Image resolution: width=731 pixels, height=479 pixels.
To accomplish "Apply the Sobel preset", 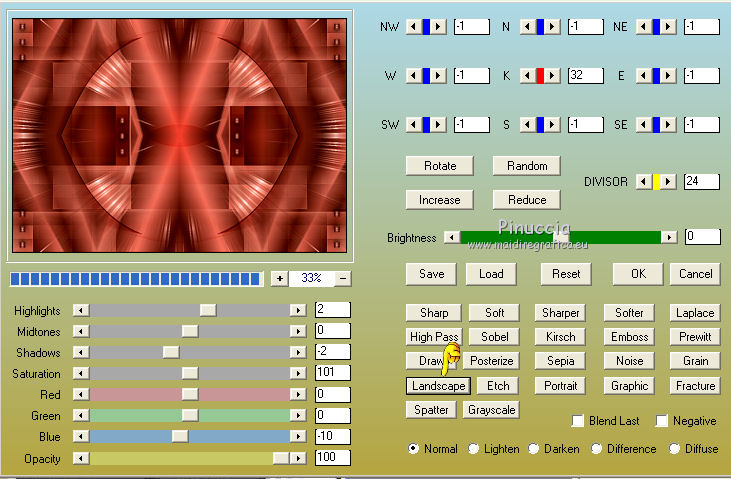I will point(494,337).
